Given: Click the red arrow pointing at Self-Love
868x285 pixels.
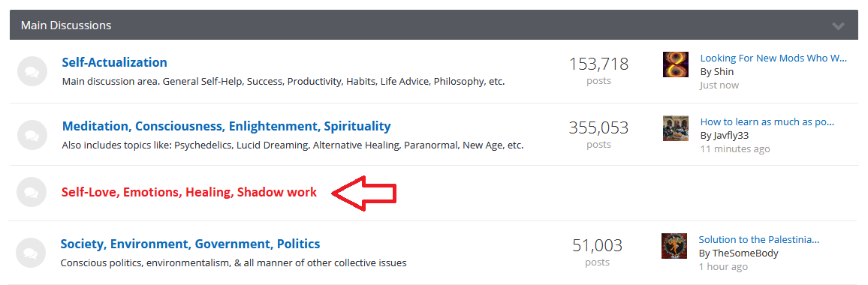Looking at the screenshot, I should pyautogui.click(x=364, y=193).
